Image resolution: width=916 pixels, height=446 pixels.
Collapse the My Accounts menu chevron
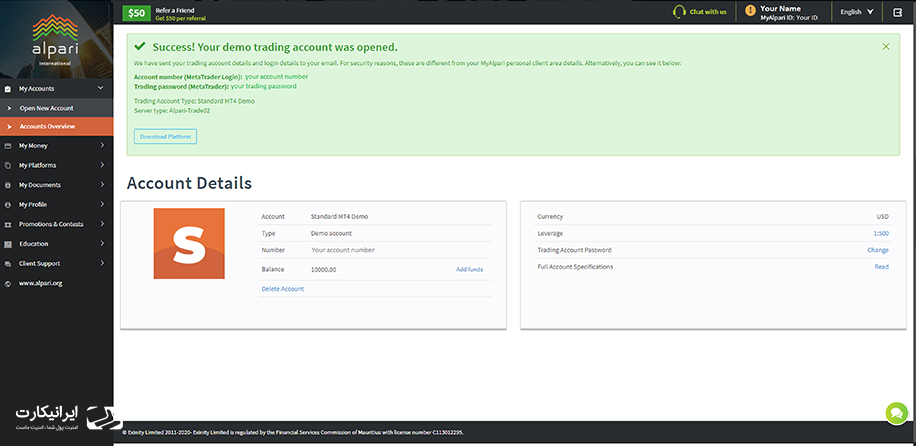pyautogui.click(x=100, y=88)
